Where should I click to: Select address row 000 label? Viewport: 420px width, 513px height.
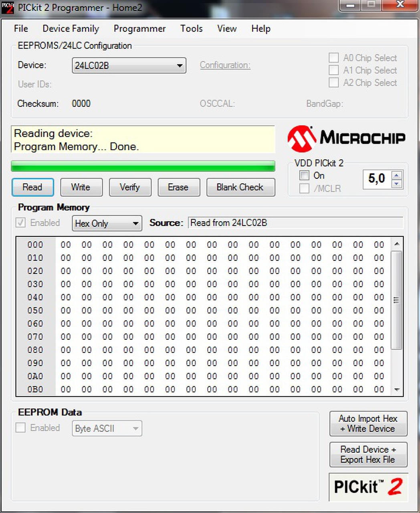click(35, 244)
